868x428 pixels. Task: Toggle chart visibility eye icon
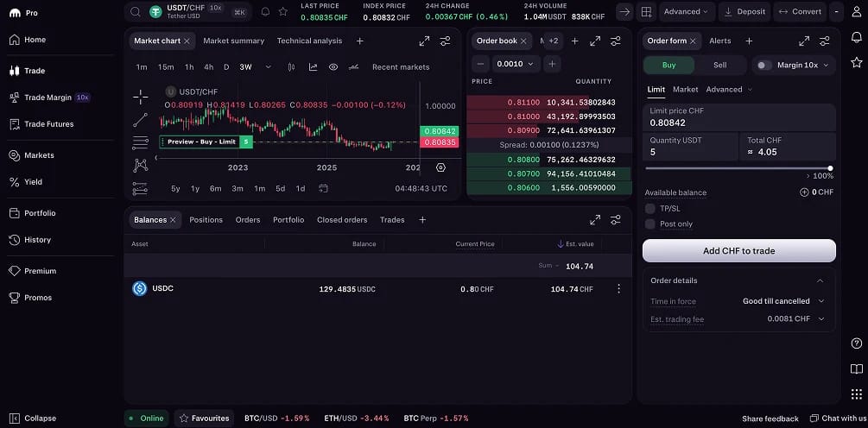(333, 67)
